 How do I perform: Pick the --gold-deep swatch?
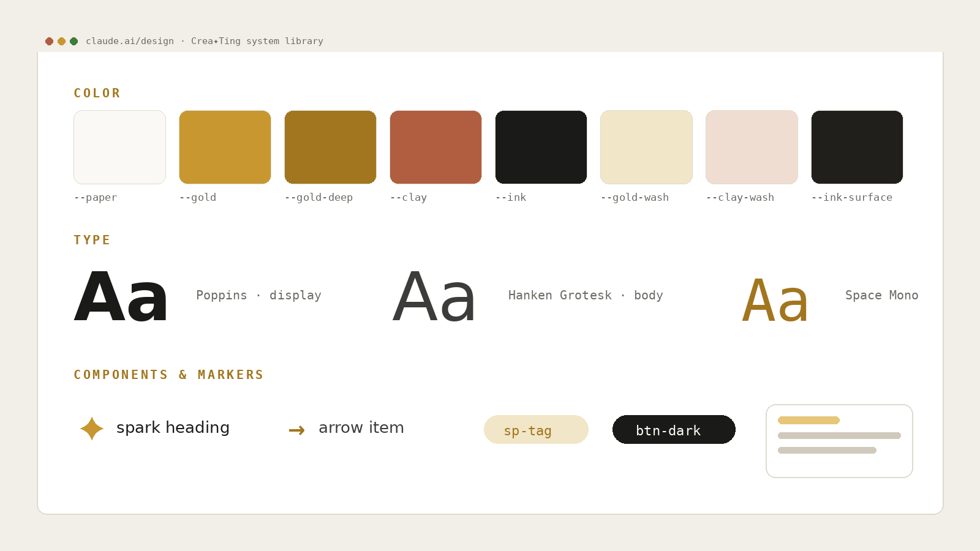point(330,147)
